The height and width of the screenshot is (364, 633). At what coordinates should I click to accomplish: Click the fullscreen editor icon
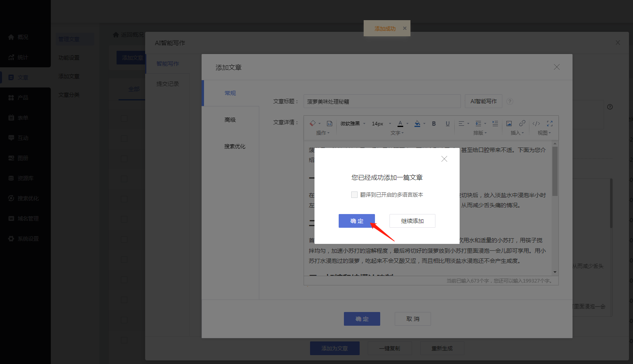coord(550,123)
